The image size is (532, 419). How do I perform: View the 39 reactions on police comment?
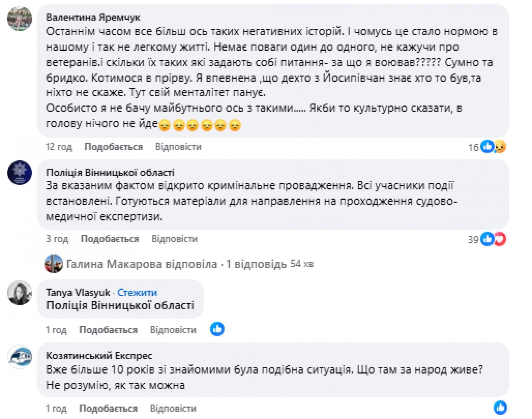coord(487,239)
